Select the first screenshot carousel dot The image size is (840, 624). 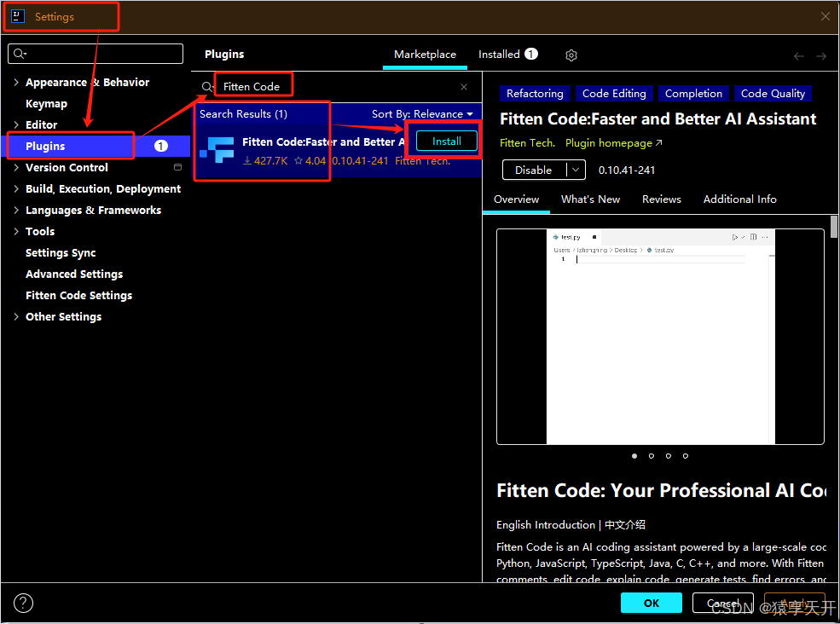pos(634,456)
